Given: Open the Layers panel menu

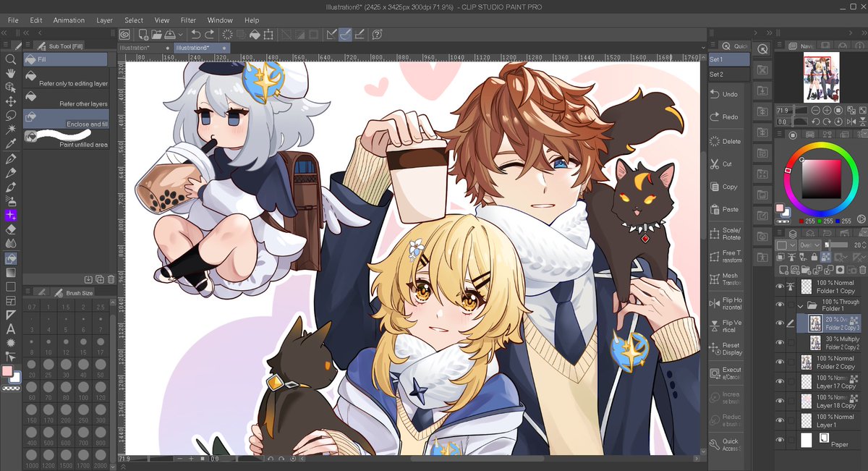Looking at the screenshot, I should (779, 234).
